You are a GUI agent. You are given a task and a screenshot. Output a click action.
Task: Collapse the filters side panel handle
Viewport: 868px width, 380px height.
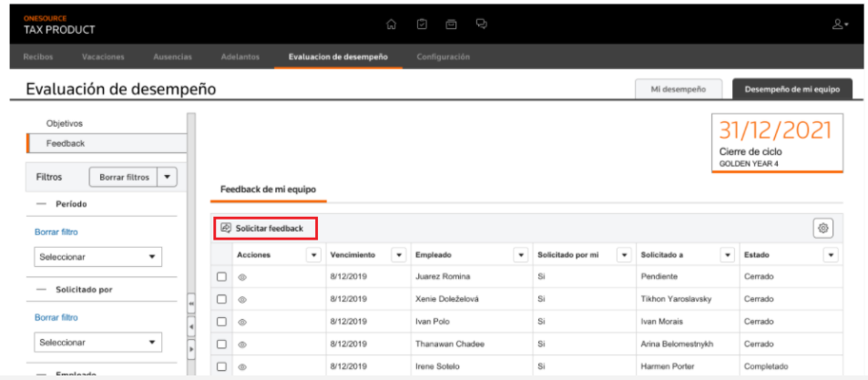pos(191,304)
